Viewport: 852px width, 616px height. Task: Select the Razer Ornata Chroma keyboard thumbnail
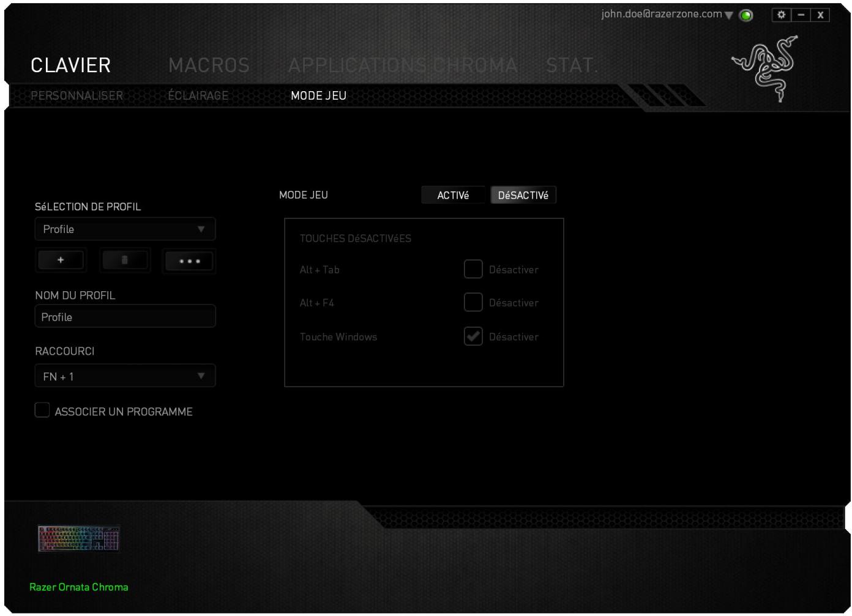79,539
